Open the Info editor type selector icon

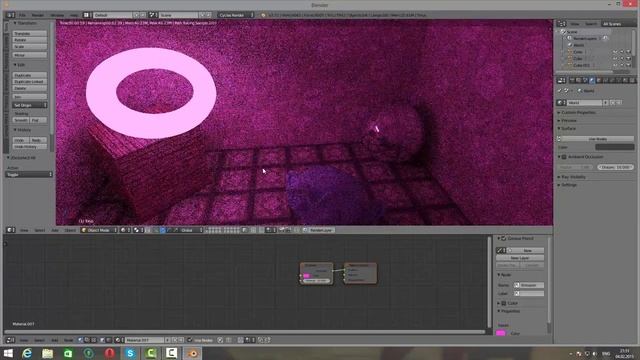10,15
